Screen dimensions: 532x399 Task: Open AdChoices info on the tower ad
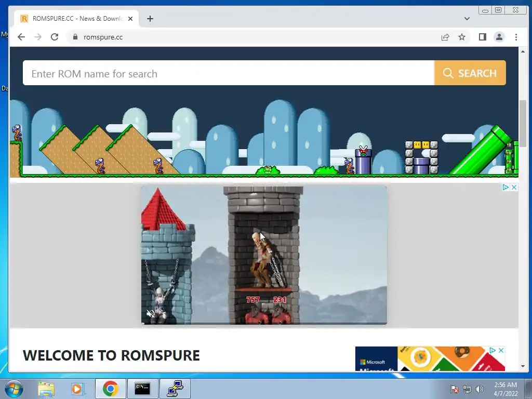tap(505, 187)
